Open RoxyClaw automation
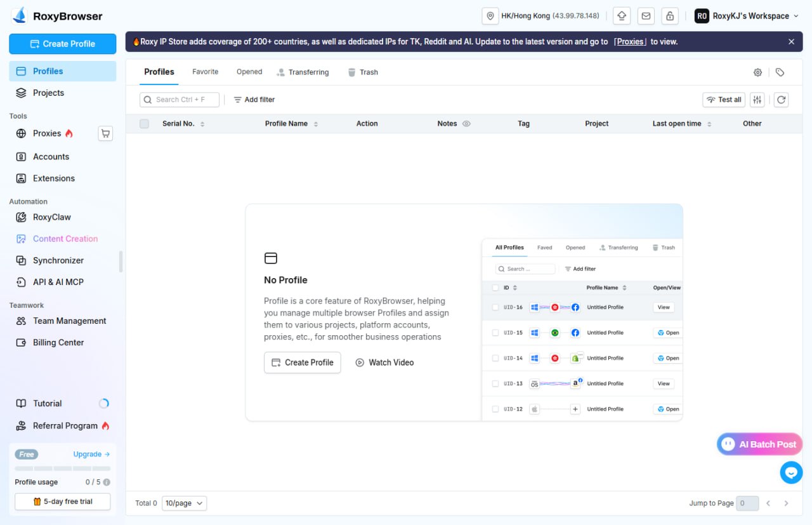Image resolution: width=812 pixels, height=525 pixels. (x=62, y=217)
